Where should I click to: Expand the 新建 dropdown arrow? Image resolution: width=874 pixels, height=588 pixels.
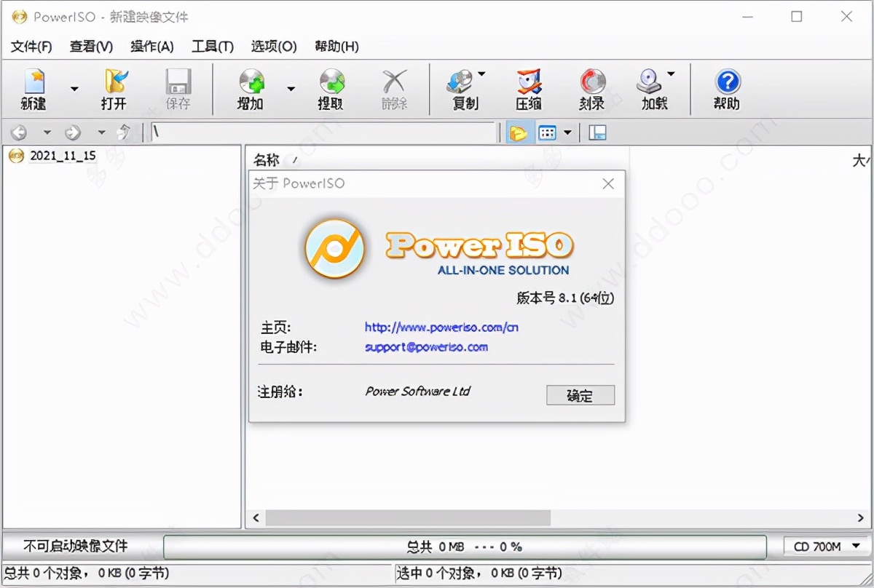point(74,90)
